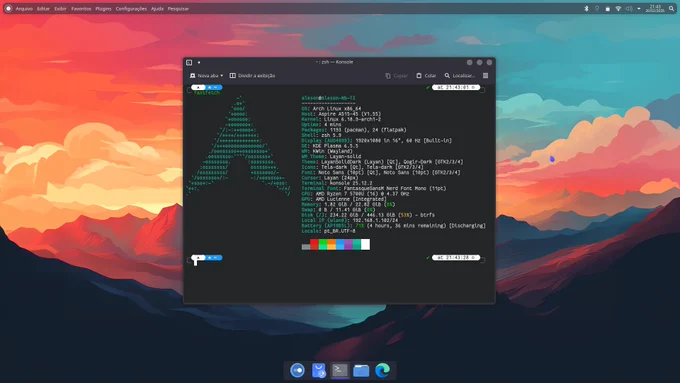Click the Locale pt_BR.UTF-8 line
The image size is (680, 383).
tap(329, 231)
